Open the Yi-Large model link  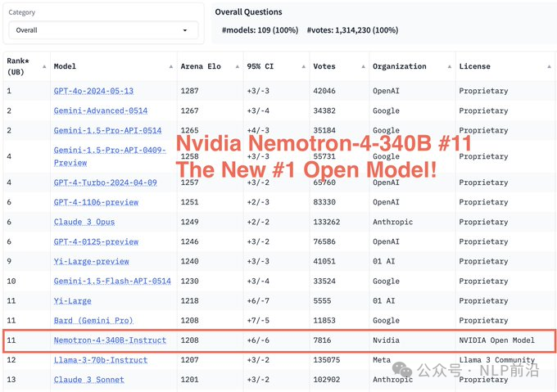click(72, 301)
